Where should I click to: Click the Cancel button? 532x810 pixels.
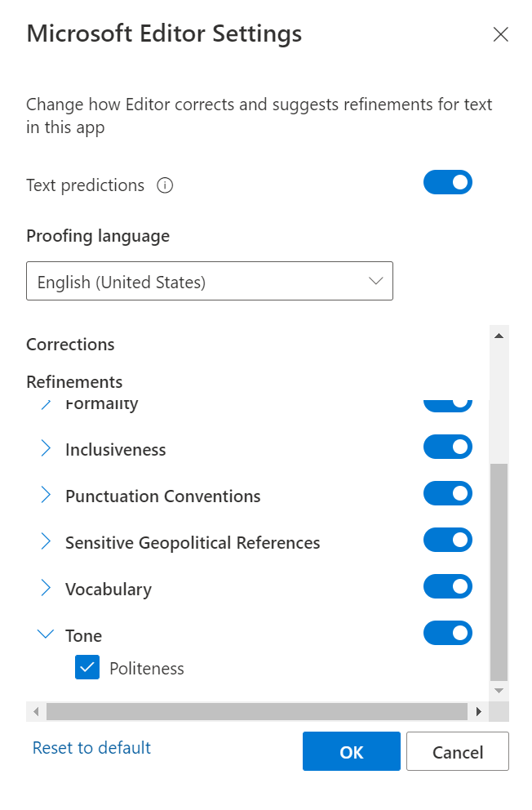(457, 752)
